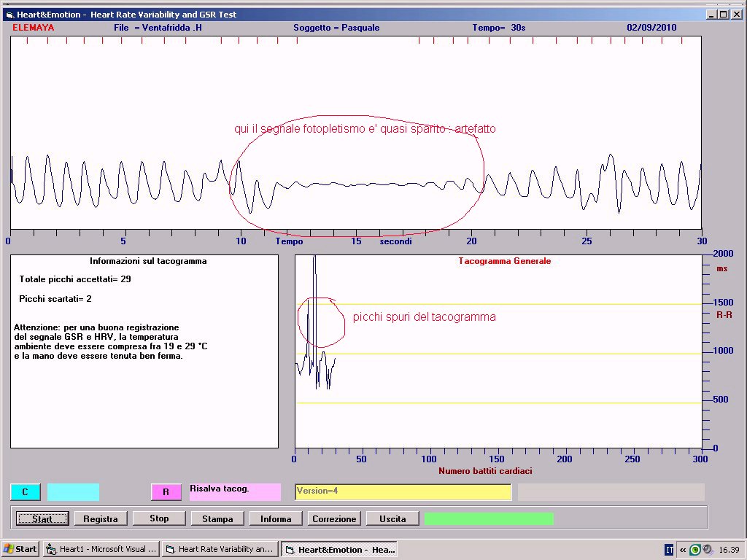Click the green progress bar

tap(489, 518)
